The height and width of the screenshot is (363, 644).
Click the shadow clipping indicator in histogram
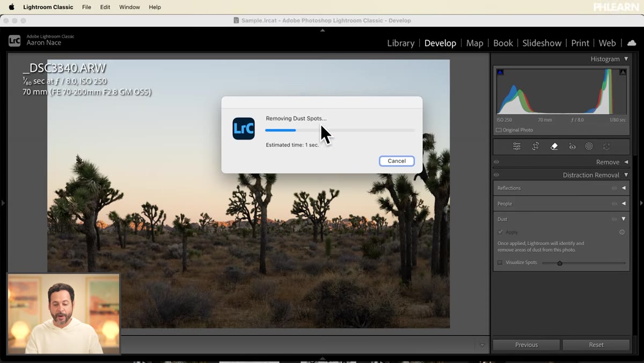point(500,72)
